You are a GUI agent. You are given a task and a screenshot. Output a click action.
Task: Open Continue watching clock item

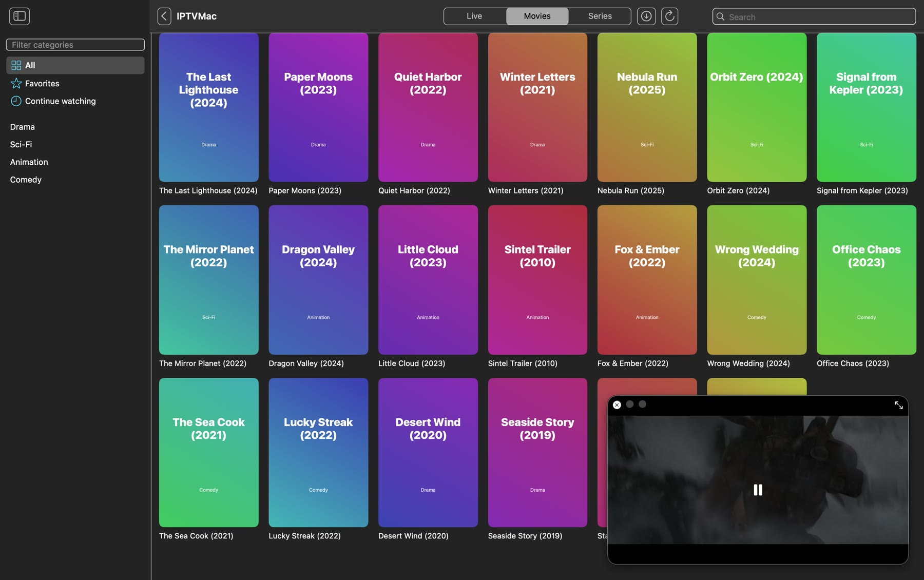click(x=75, y=101)
